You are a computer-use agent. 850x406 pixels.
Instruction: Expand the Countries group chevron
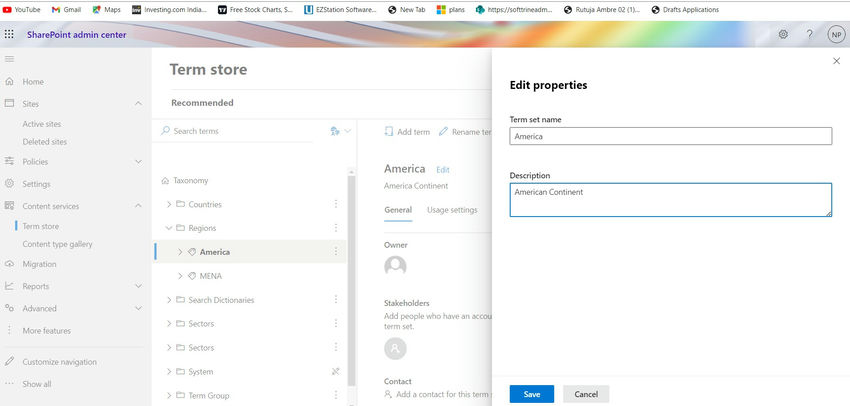[x=169, y=204]
